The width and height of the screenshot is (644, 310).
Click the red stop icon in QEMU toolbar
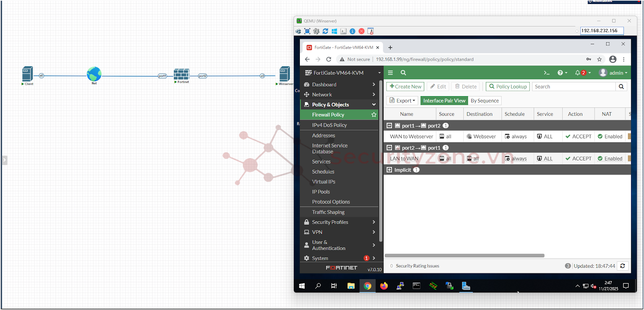(x=361, y=31)
